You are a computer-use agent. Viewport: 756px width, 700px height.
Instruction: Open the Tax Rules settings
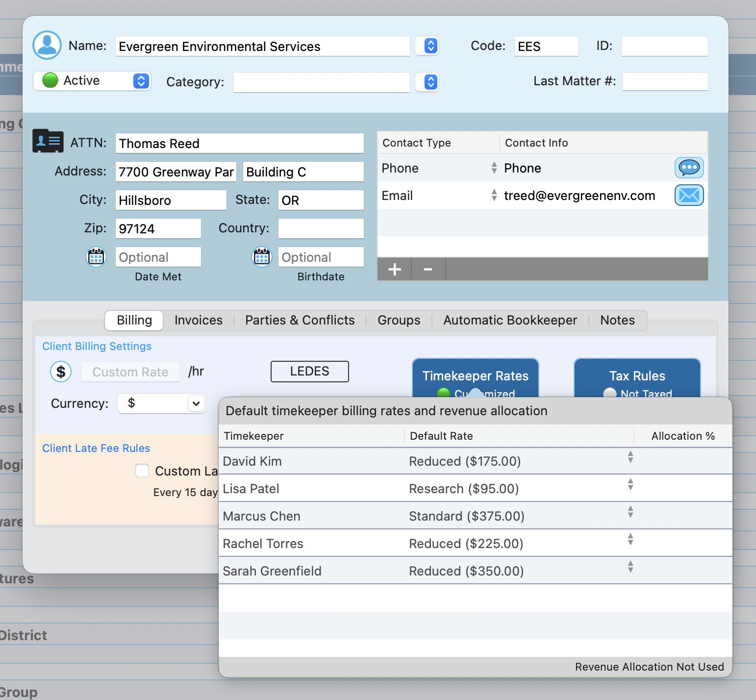coord(636,375)
